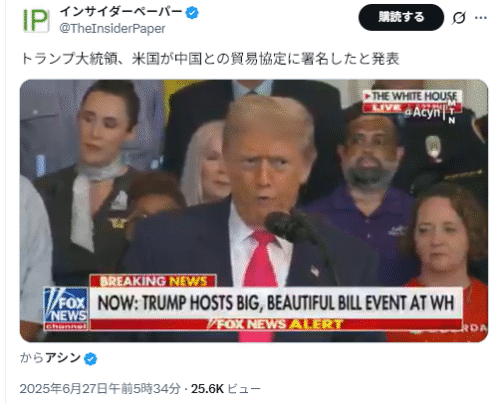Click the tweet text about 貿易協定
Viewport: 500px width, 404px height.
coord(210,59)
